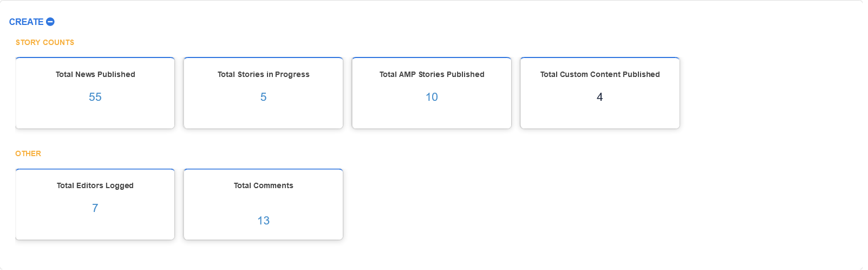Screen dimensions: 868x270
Task: Click the Total Custom Content Published title
Action: [x=600, y=74]
